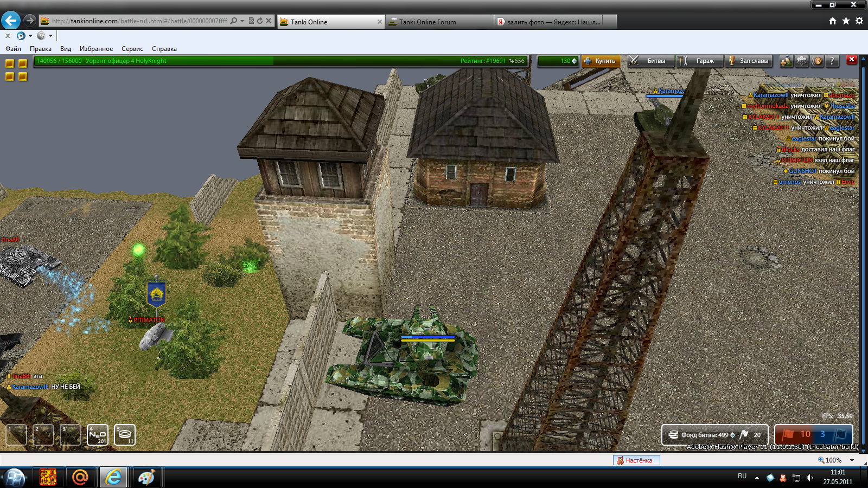The height and width of the screenshot is (488, 868).
Task: Open game settings gear icon
Action: (802, 61)
